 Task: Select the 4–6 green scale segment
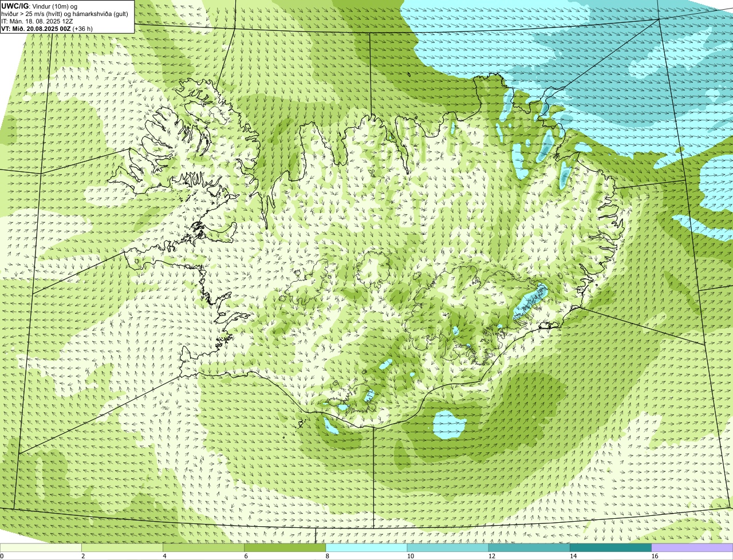tap(204, 548)
